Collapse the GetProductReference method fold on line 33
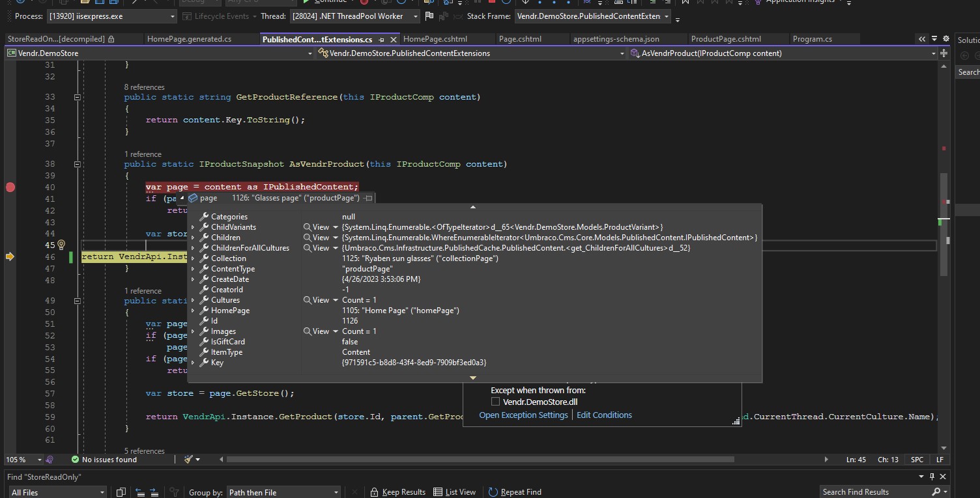Viewport: 980px width, 498px height. pyautogui.click(x=77, y=97)
